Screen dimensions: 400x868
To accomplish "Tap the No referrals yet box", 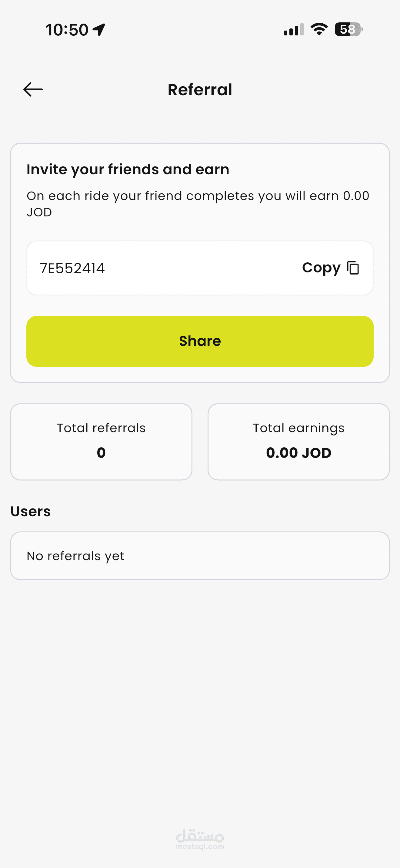I will [x=200, y=556].
